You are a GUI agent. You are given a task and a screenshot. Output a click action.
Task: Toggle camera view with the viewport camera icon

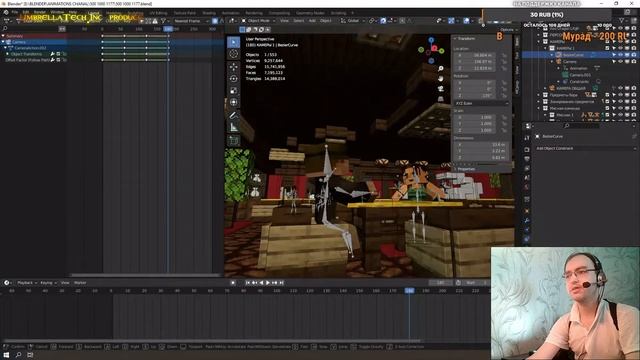pos(440,89)
